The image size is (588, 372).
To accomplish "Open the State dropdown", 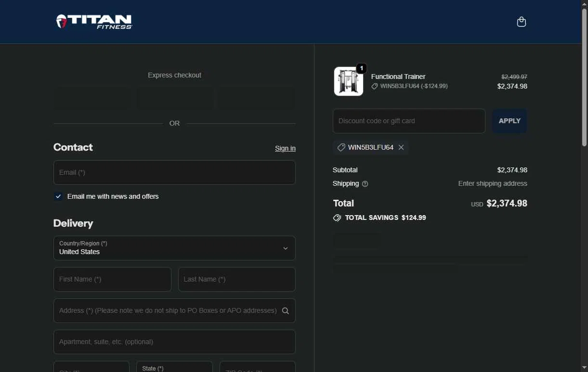I will pyautogui.click(x=174, y=367).
